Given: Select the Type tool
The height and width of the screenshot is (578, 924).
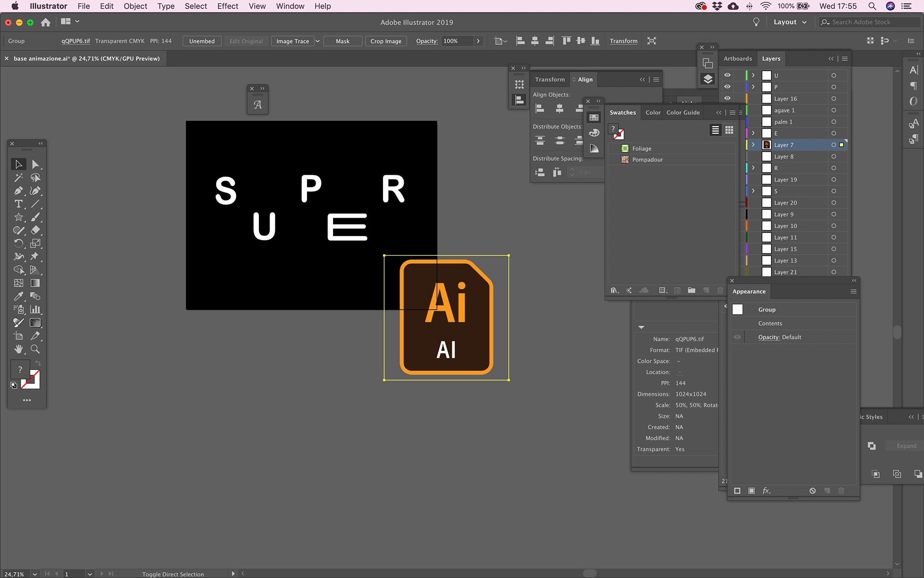Looking at the screenshot, I should pos(18,204).
